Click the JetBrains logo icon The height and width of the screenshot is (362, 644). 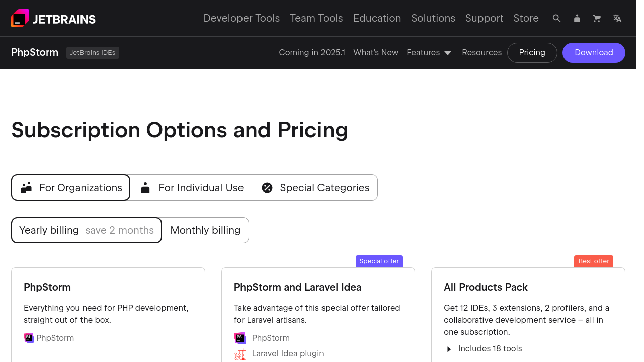point(20,19)
